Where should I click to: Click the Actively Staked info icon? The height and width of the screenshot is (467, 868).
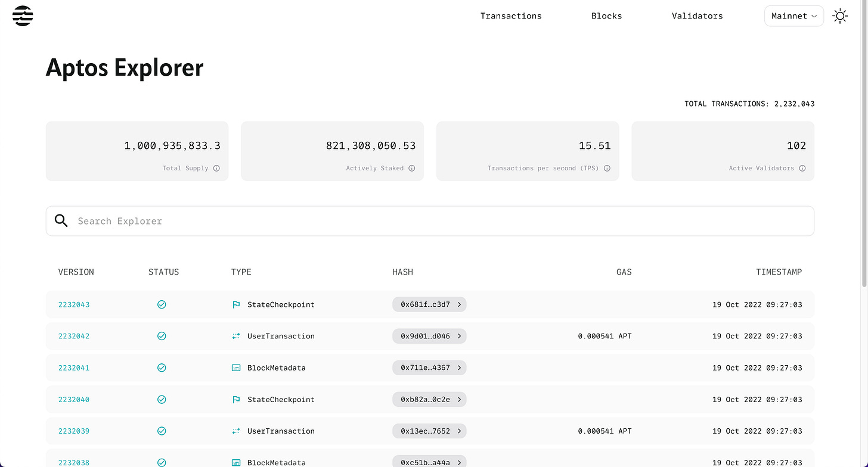(412, 169)
